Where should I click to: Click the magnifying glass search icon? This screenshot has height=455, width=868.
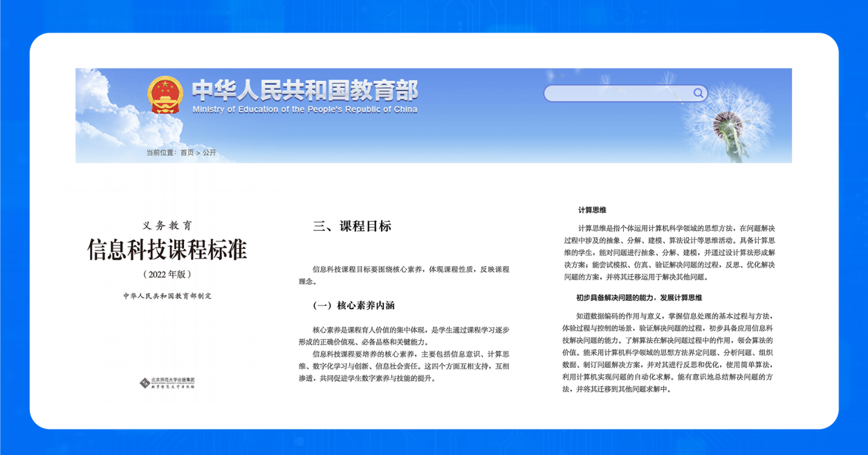[698, 93]
